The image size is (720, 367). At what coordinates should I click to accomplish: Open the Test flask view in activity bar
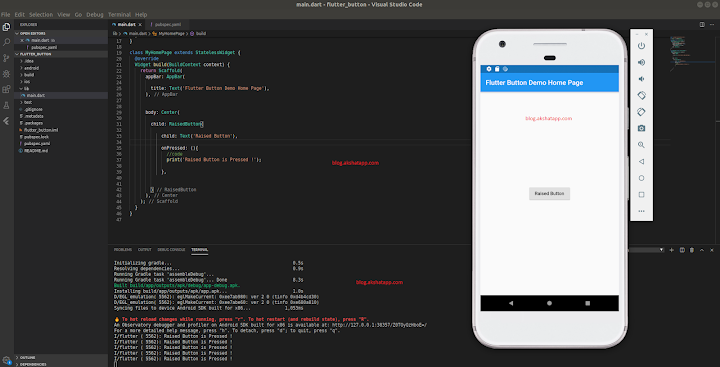tap(6, 105)
